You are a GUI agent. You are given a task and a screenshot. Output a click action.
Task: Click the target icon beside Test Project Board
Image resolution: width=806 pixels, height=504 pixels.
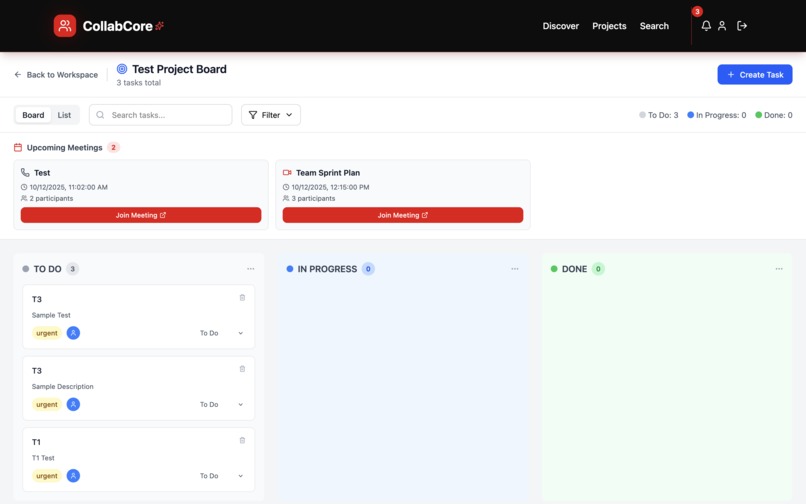point(122,69)
